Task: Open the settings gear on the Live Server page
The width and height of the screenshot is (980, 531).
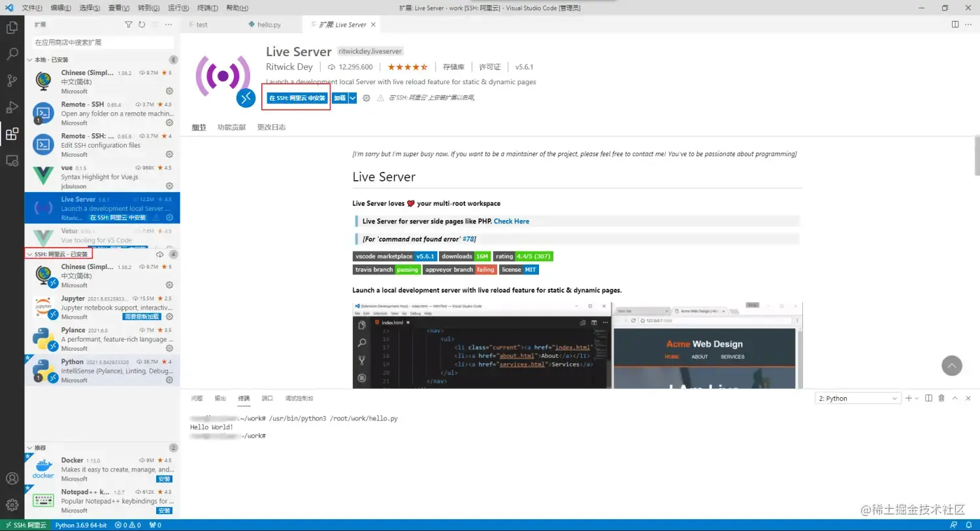Action: [366, 97]
